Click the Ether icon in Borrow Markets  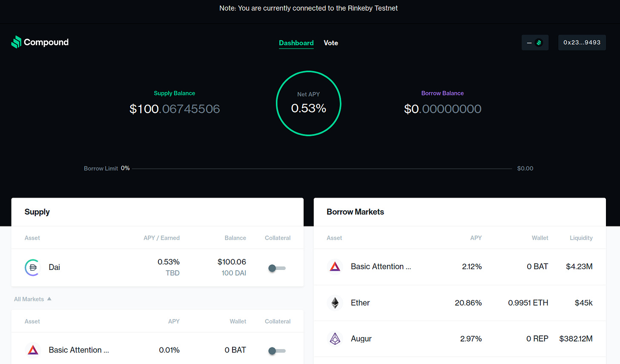pos(335,303)
